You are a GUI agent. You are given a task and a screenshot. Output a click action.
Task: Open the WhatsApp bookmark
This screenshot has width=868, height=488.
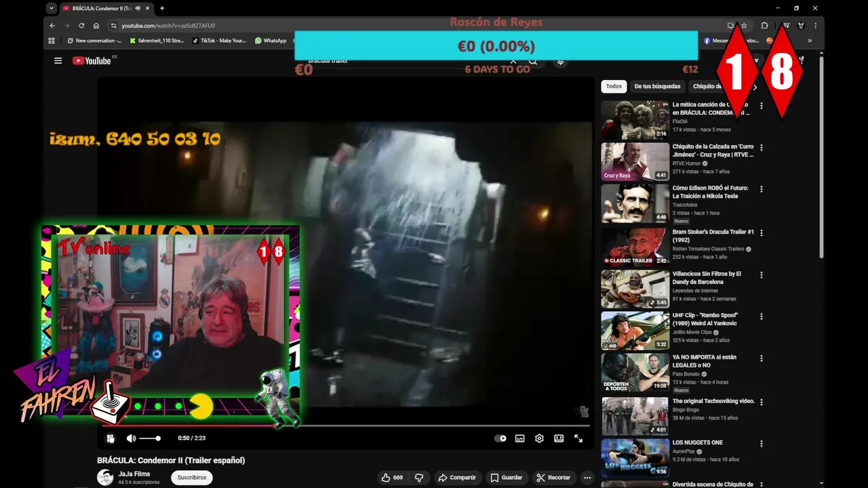pos(271,41)
